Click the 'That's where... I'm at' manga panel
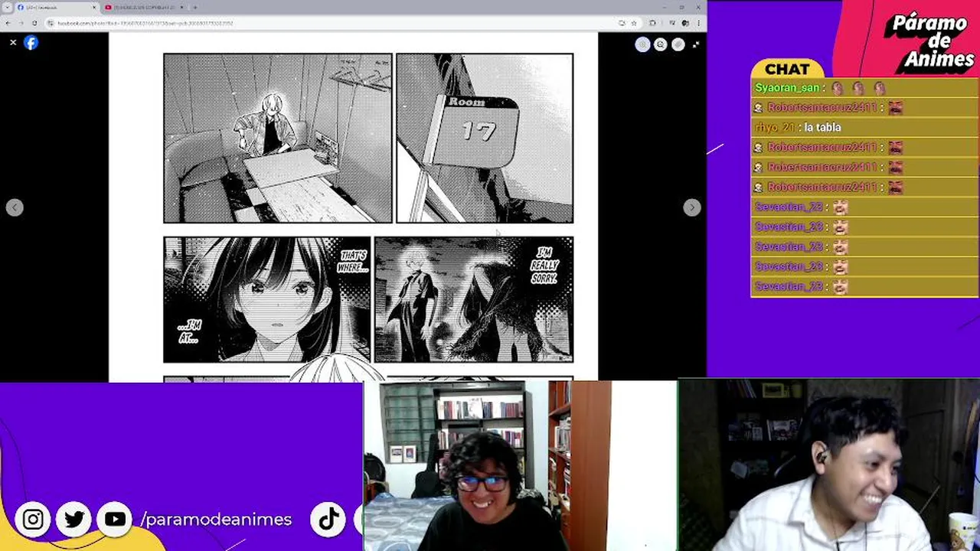Image resolution: width=980 pixels, height=551 pixels. point(266,299)
